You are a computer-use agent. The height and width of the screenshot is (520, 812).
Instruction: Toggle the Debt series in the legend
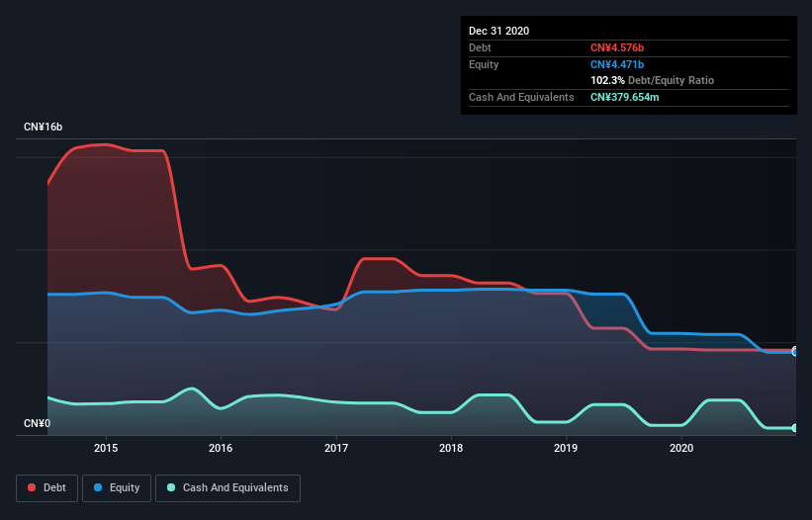[x=47, y=488]
